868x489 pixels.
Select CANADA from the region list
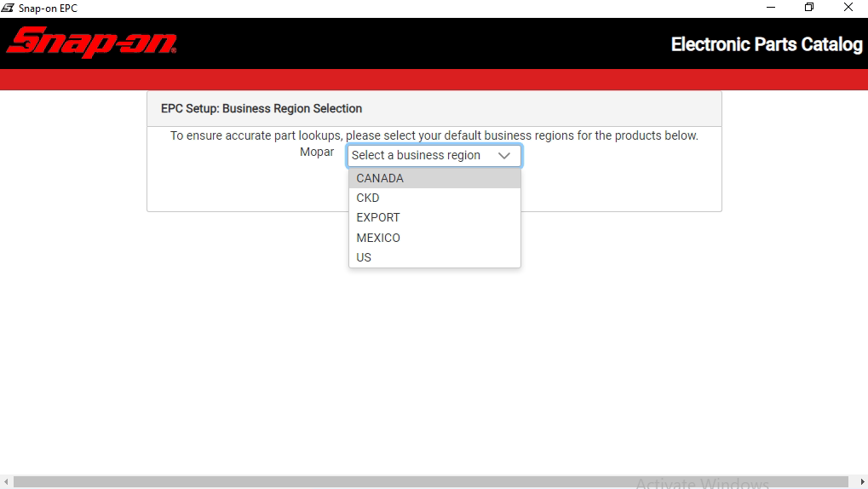434,178
